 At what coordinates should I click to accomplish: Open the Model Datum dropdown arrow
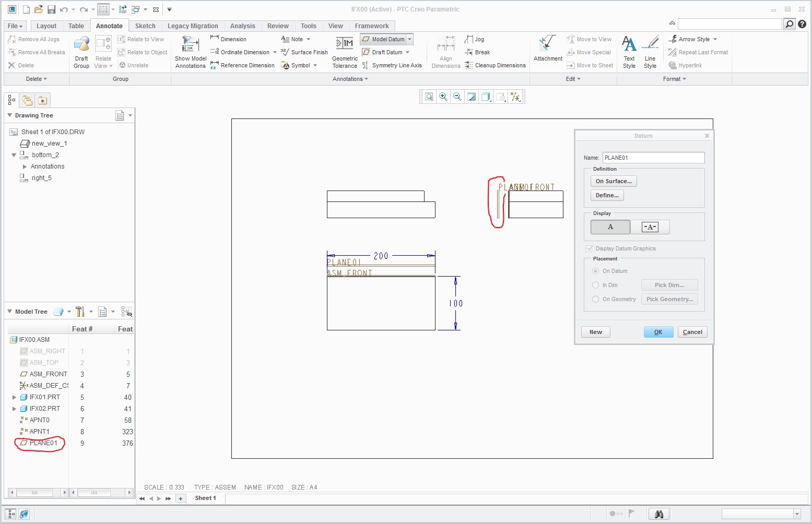click(410, 39)
